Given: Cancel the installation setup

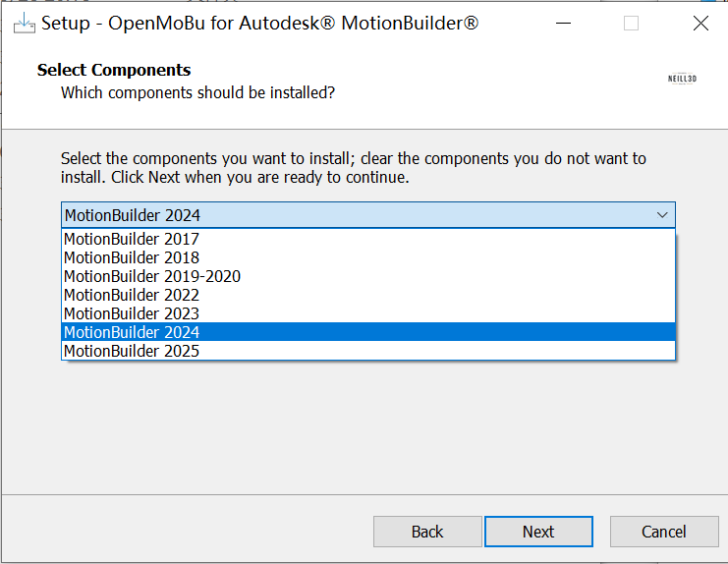Looking at the screenshot, I should tap(664, 532).
